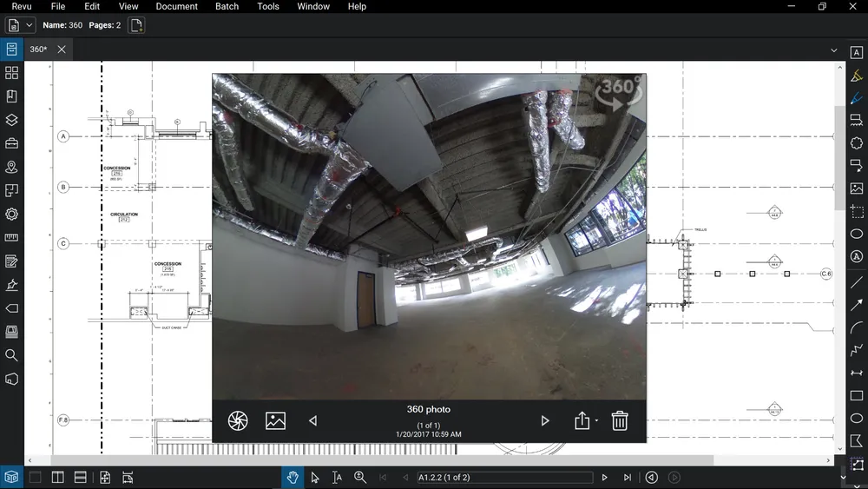The height and width of the screenshot is (489, 868).
Task: Click the page number field A1.2.2
Action: coord(503,478)
